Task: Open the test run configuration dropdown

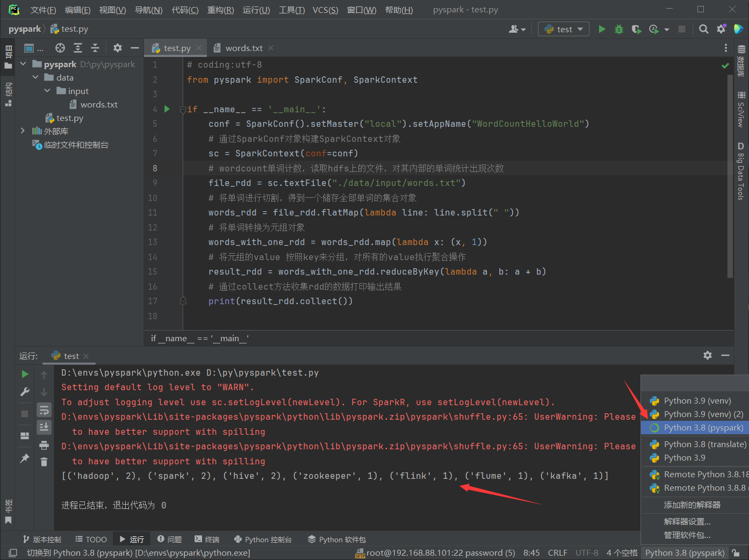Action: click(x=564, y=29)
